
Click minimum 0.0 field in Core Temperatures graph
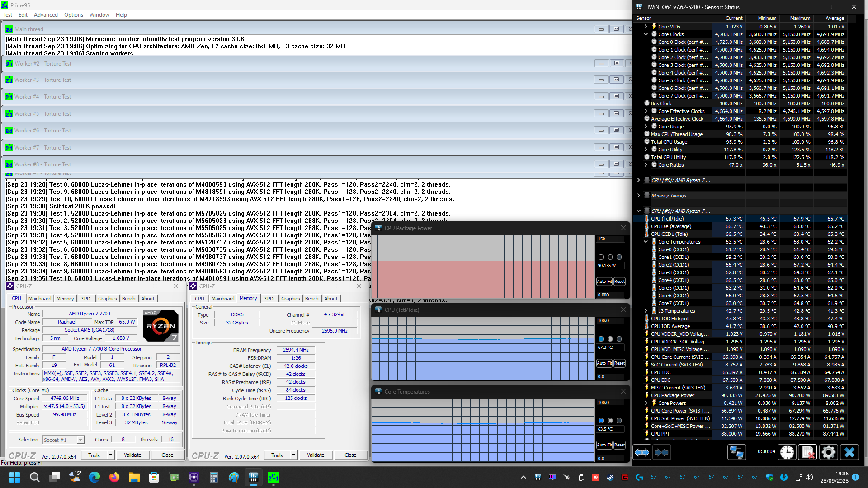coord(610,458)
